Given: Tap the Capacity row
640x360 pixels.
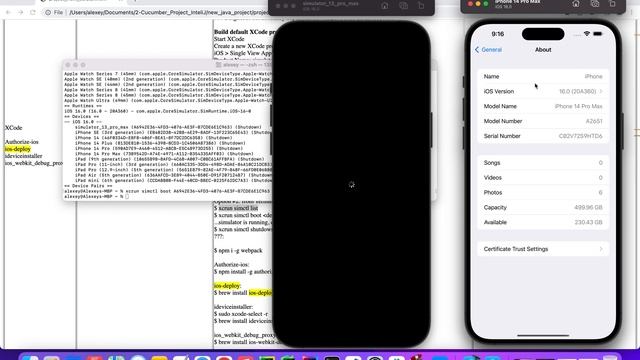Looking at the screenshot, I should 543,207.
